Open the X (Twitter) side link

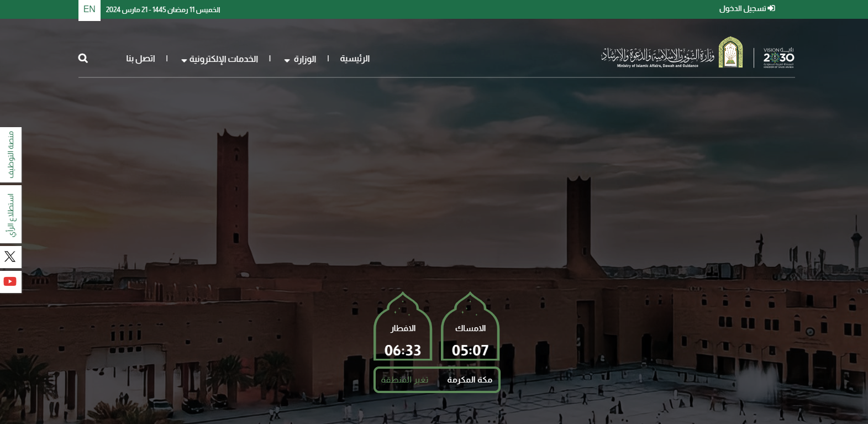10,257
